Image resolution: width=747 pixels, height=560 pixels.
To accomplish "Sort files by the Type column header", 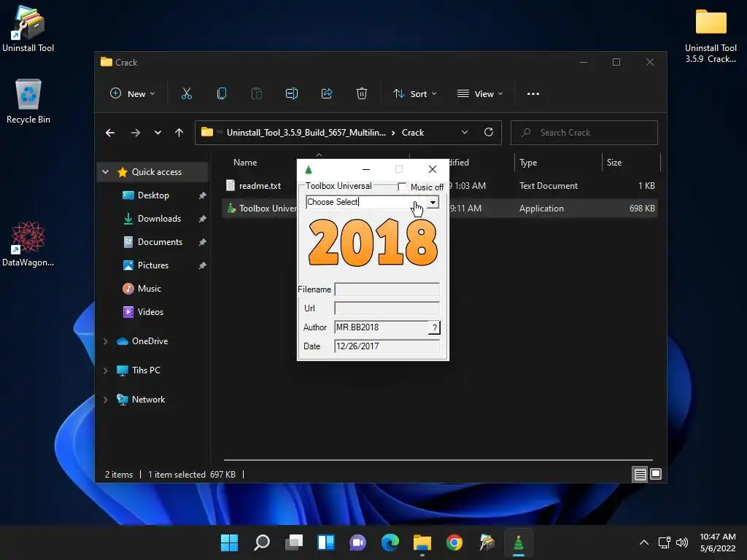I will pos(528,163).
